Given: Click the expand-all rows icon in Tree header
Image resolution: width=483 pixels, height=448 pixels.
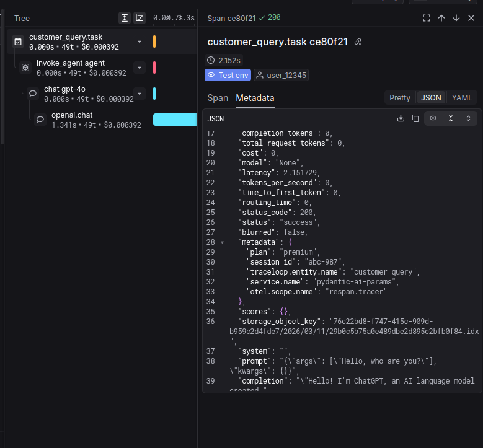Looking at the screenshot, I should coord(125,19).
